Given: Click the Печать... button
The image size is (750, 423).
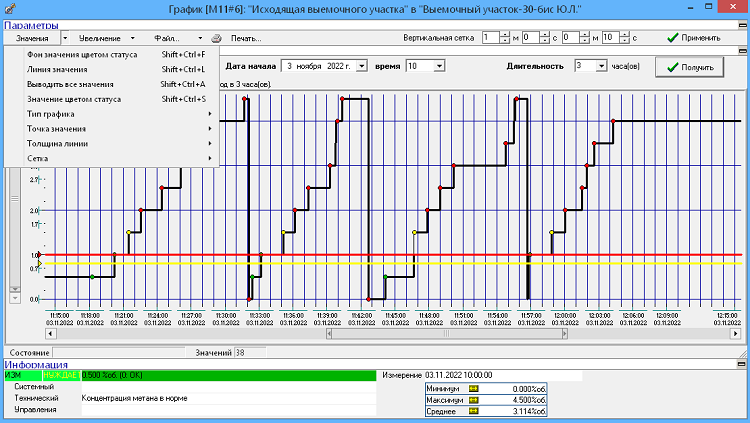Looking at the screenshot, I should [246, 38].
